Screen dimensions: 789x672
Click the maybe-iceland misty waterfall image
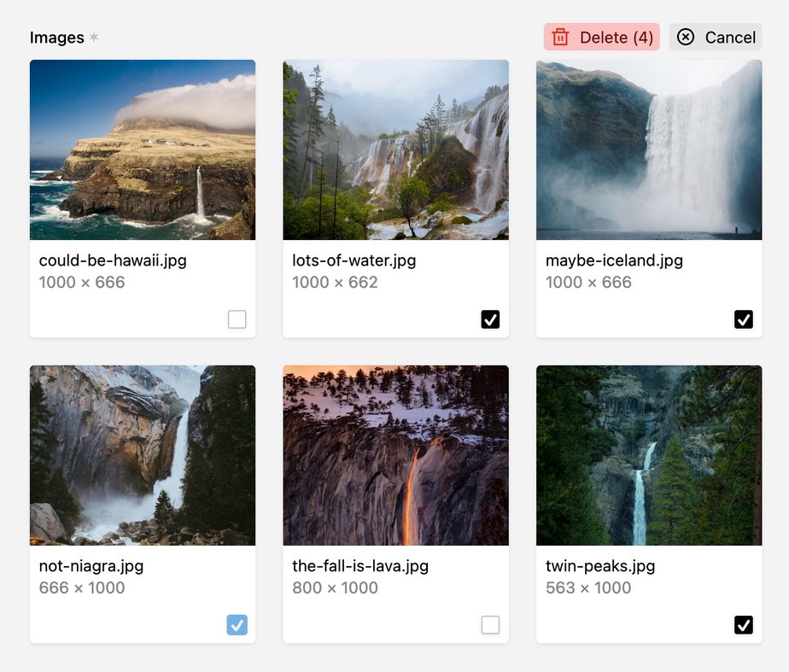tap(649, 149)
